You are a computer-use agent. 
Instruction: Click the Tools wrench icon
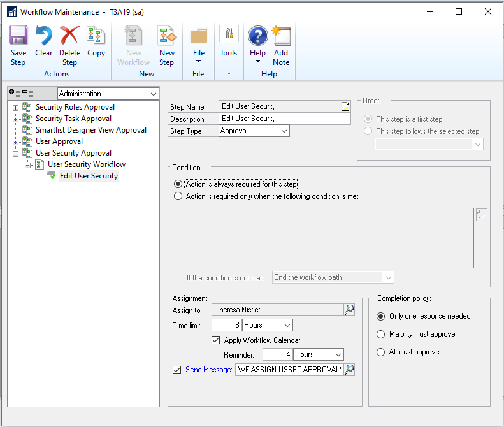[229, 33]
